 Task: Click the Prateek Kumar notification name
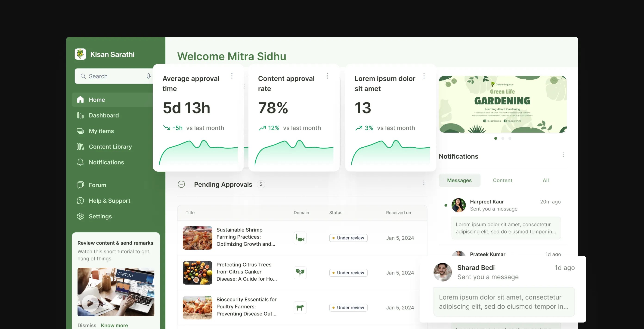pyautogui.click(x=487, y=254)
